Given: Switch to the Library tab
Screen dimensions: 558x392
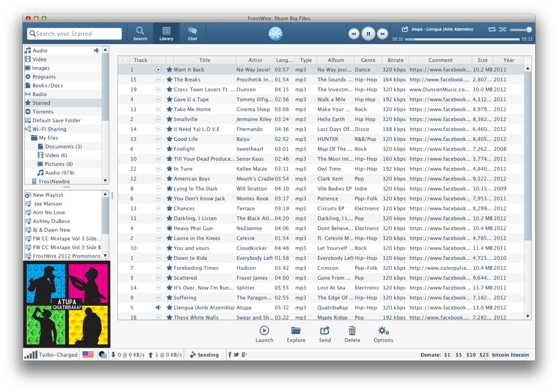Looking at the screenshot, I should (166, 33).
